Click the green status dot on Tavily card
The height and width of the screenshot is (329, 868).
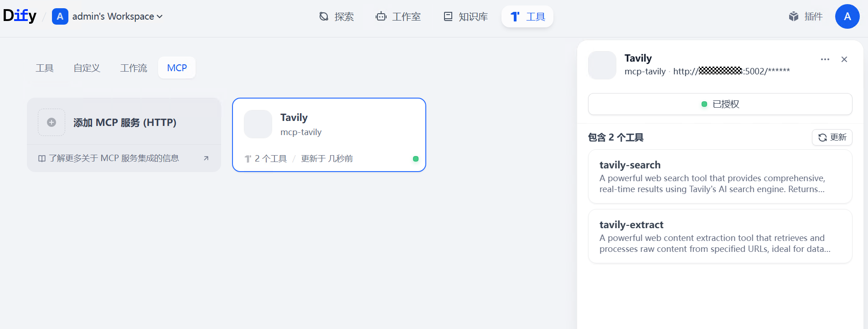coord(416,159)
